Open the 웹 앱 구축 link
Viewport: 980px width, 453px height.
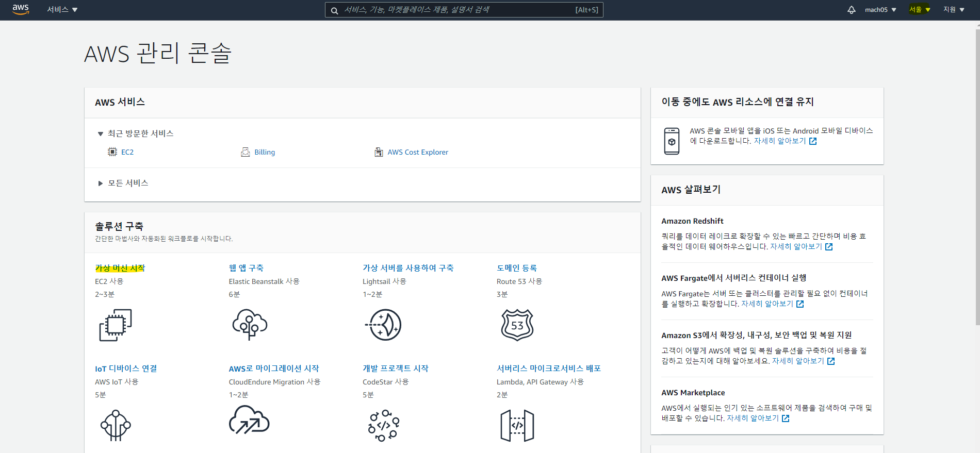[246, 268]
